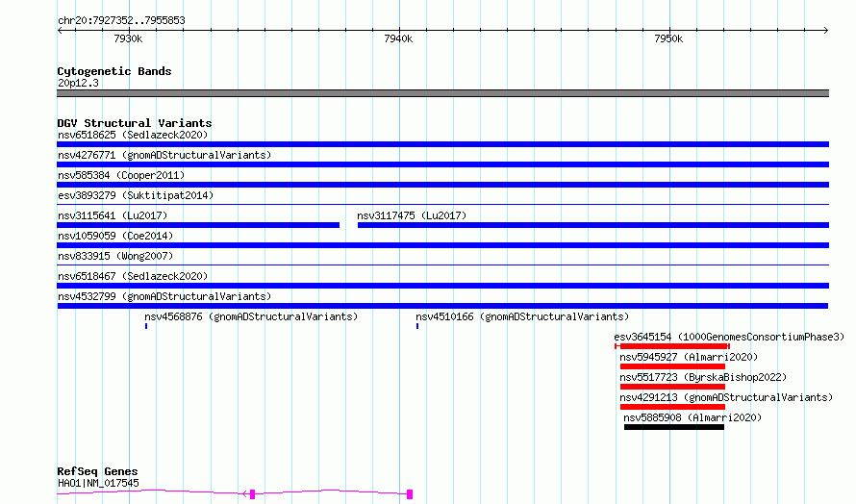
Task: Click nsv4568876 gnomAD variant label
Action: click(251, 316)
